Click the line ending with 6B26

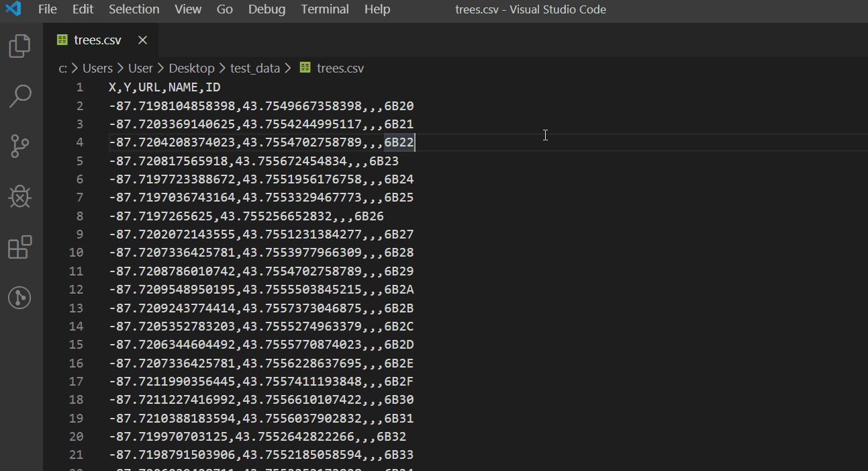(246, 216)
